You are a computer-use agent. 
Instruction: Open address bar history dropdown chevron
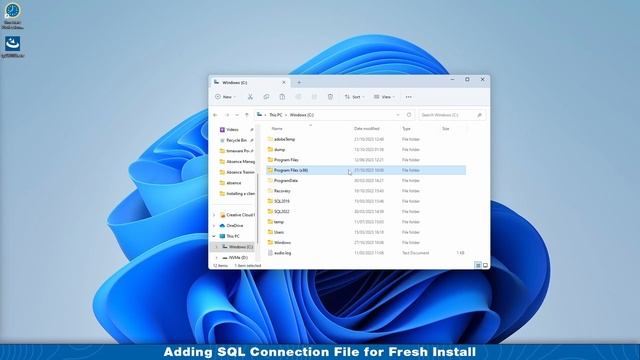tap(398, 115)
